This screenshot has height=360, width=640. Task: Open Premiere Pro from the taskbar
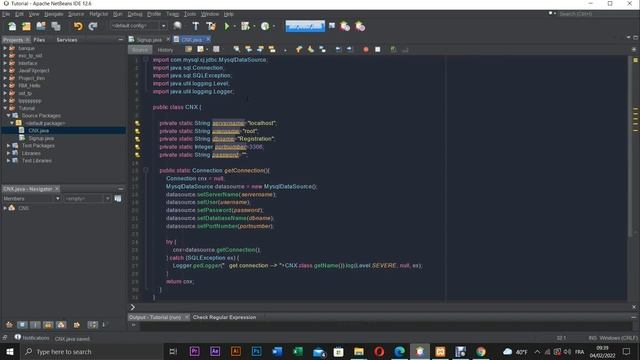pos(195,351)
